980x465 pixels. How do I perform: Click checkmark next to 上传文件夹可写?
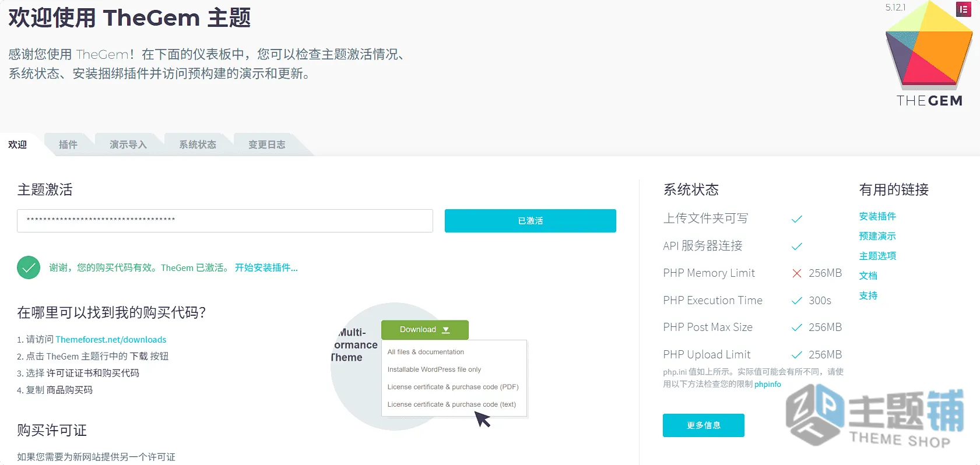[797, 219]
